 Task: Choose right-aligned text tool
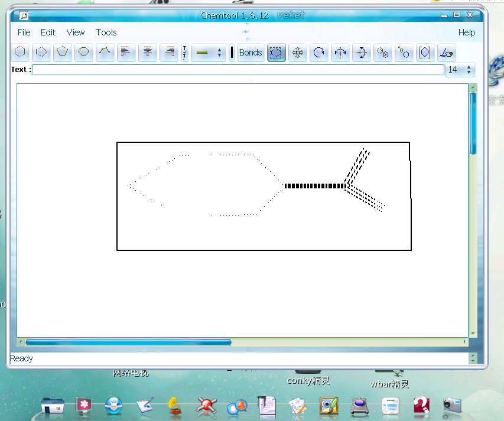169,52
